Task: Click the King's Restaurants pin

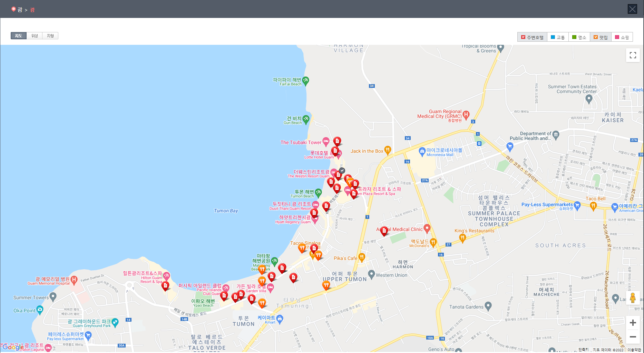Action: (x=462, y=238)
